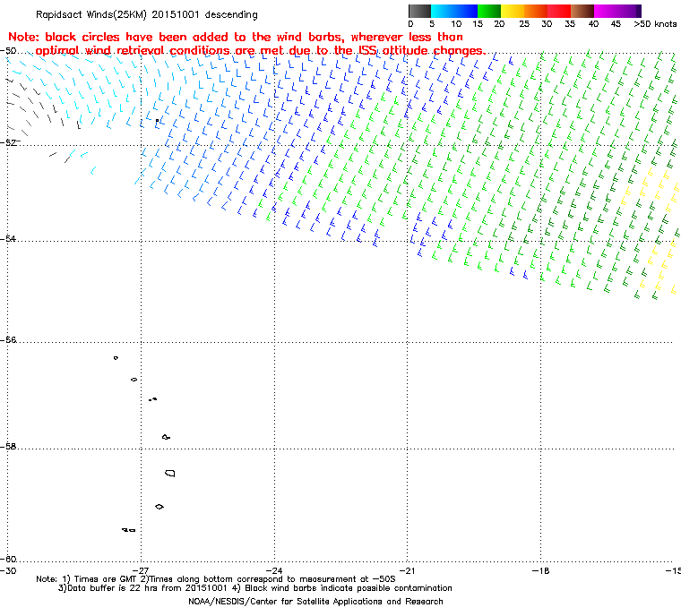Viewport: 681px width, 616px height.
Task: Click the '-18' longitude axis label
Action: point(540,570)
